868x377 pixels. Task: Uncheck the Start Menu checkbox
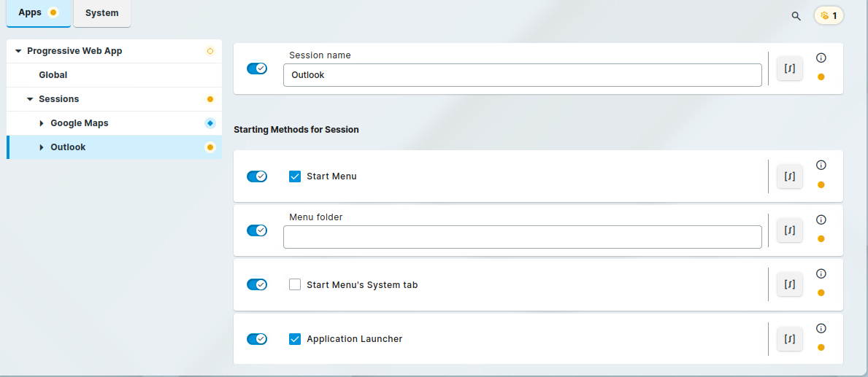295,176
